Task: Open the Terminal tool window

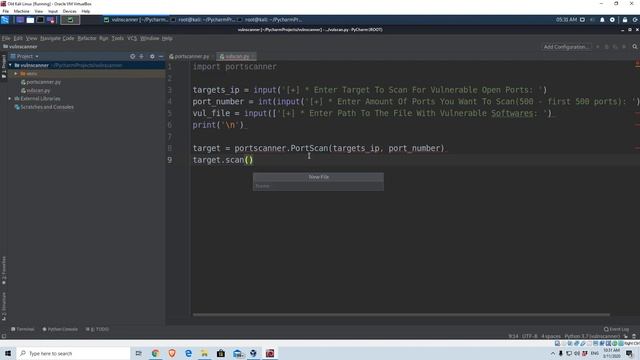Action: click(23, 329)
